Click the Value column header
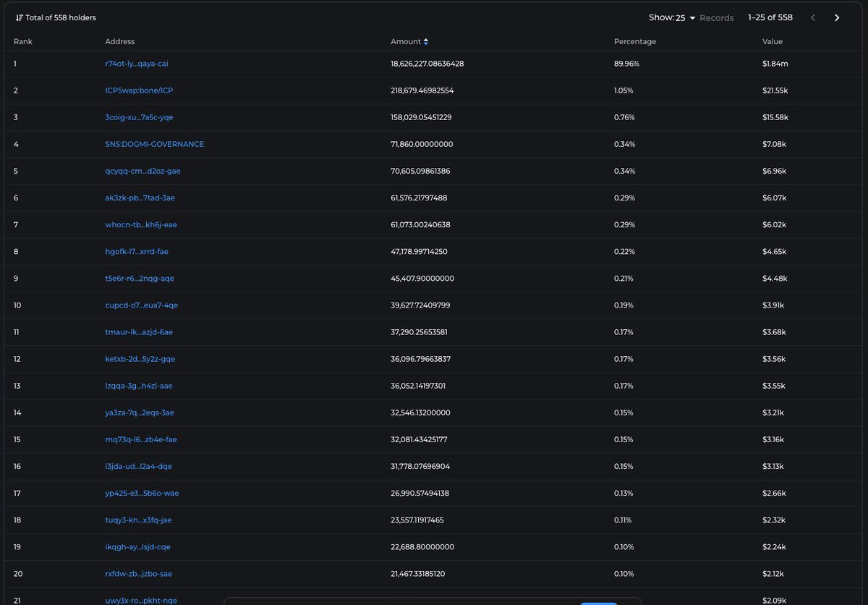 773,41
